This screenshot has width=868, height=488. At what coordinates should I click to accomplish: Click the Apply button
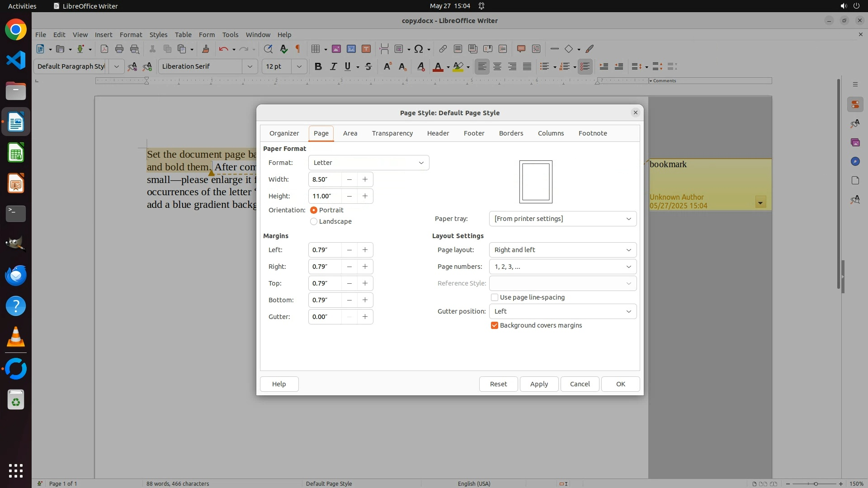539,384
